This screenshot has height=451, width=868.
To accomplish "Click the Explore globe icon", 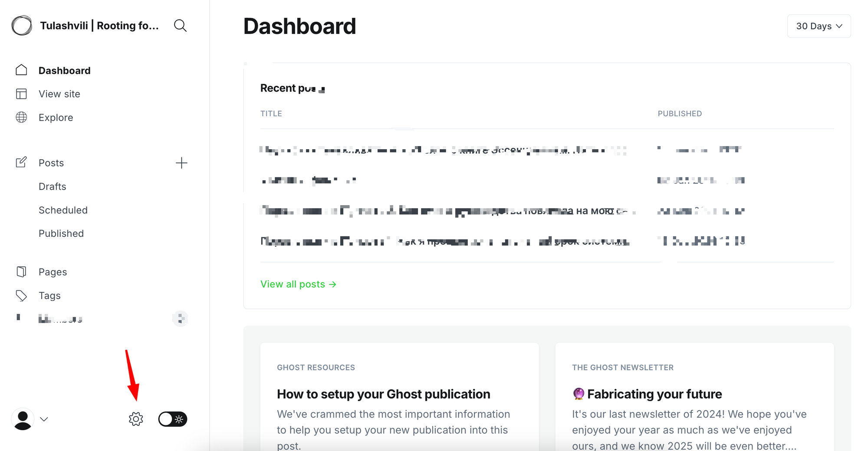I will point(21,118).
